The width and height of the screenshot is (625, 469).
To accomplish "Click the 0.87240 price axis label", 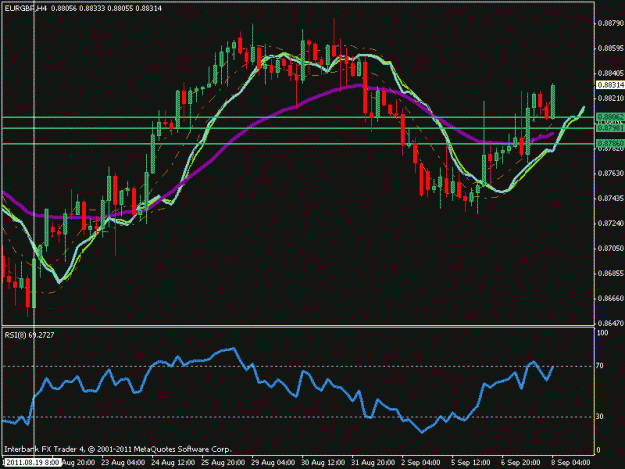I will click(x=611, y=224).
